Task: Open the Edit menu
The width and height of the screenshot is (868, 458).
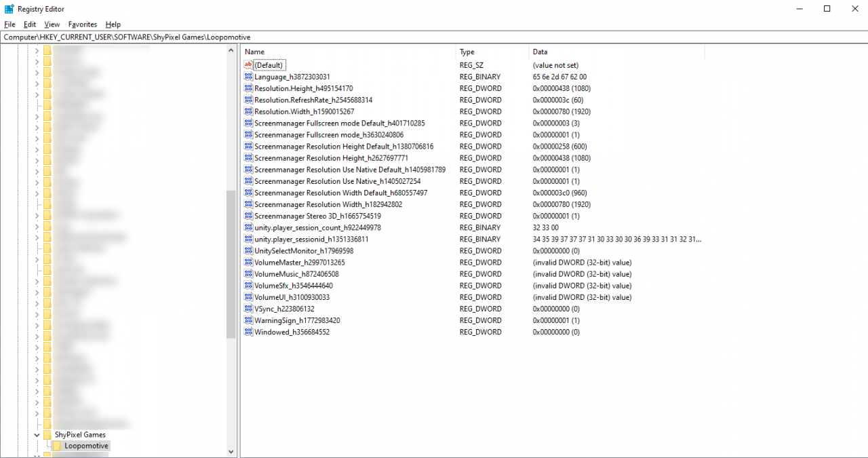Action: [30, 24]
